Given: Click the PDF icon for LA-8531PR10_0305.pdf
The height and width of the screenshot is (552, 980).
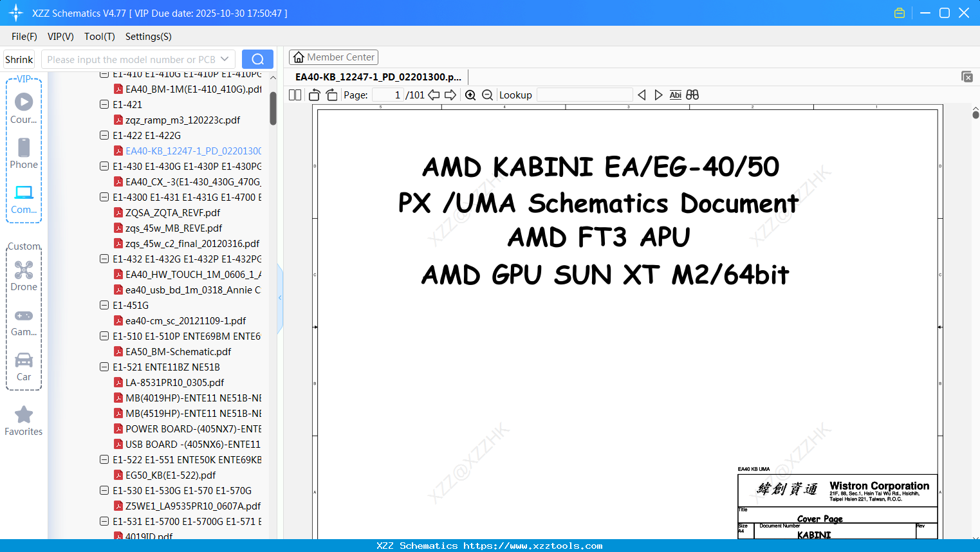Looking at the screenshot, I should click(118, 382).
